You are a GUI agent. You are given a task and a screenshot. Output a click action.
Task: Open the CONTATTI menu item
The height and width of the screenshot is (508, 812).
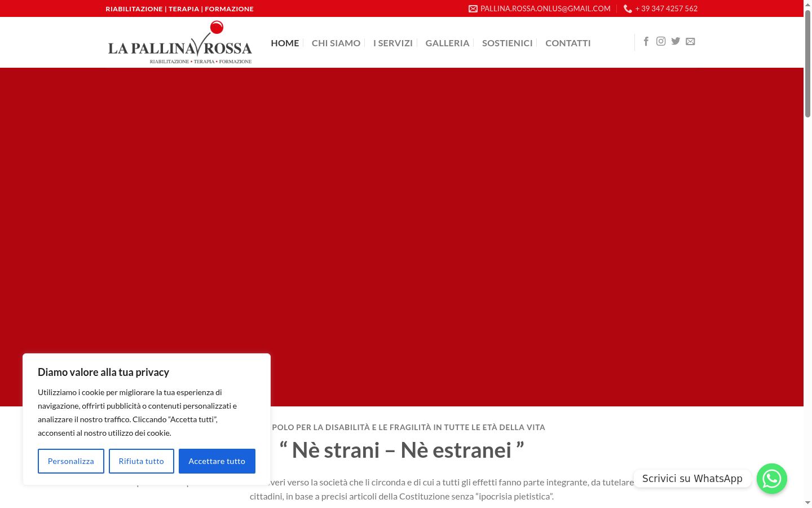click(x=568, y=43)
